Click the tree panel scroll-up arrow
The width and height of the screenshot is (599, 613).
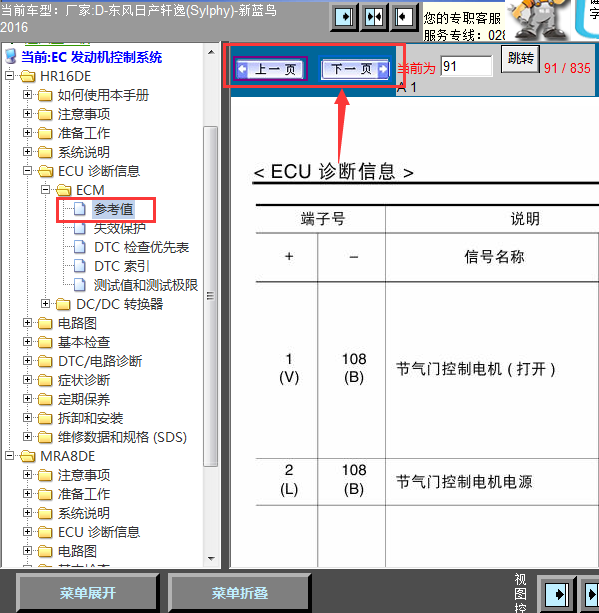pyautogui.click(x=211, y=52)
